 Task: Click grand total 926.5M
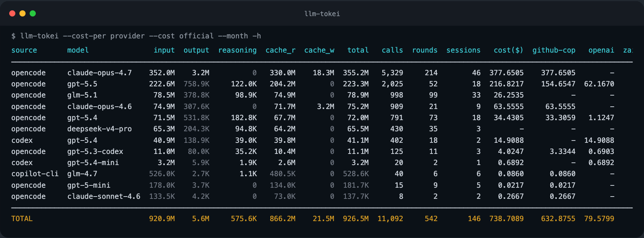pyautogui.click(x=356, y=219)
